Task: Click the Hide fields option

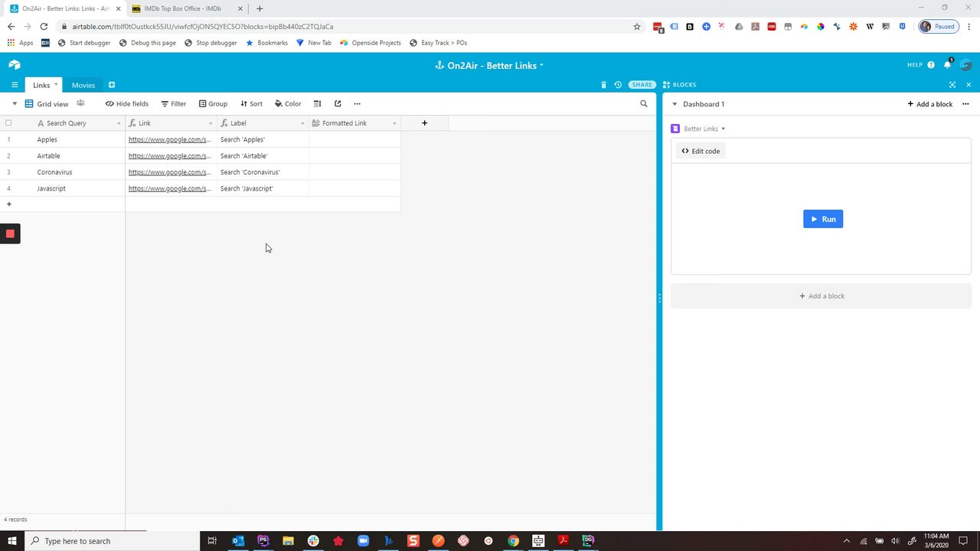Action: point(127,103)
